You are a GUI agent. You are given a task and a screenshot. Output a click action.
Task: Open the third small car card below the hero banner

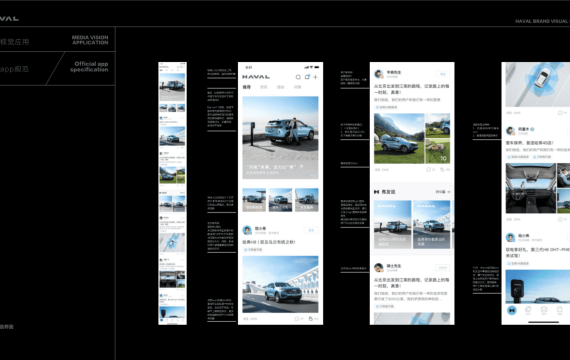tap(306, 200)
